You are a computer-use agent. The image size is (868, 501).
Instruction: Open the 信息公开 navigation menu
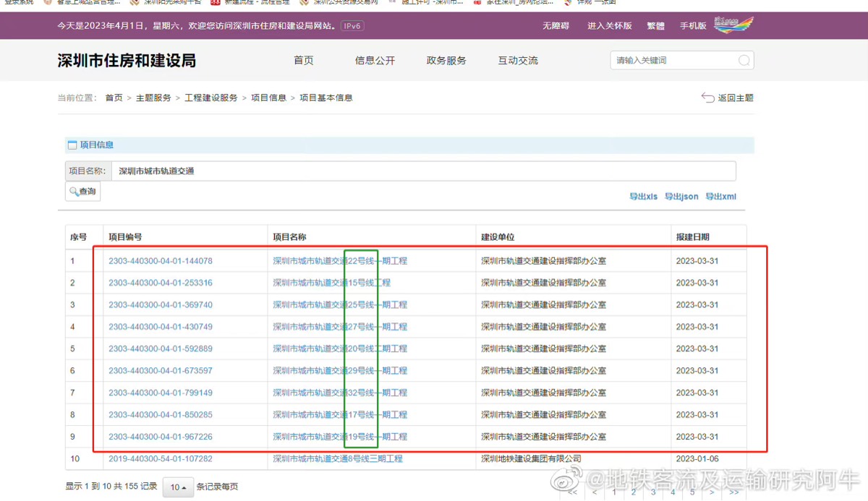(375, 61)
